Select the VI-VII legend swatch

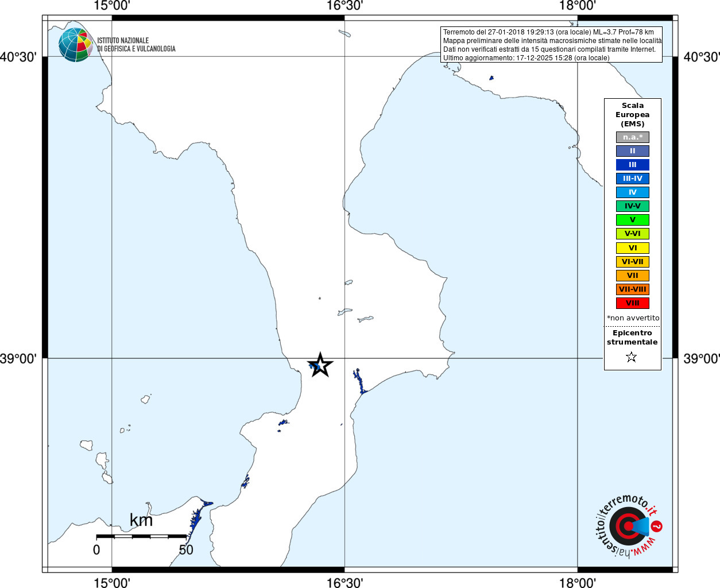[633, 262]
